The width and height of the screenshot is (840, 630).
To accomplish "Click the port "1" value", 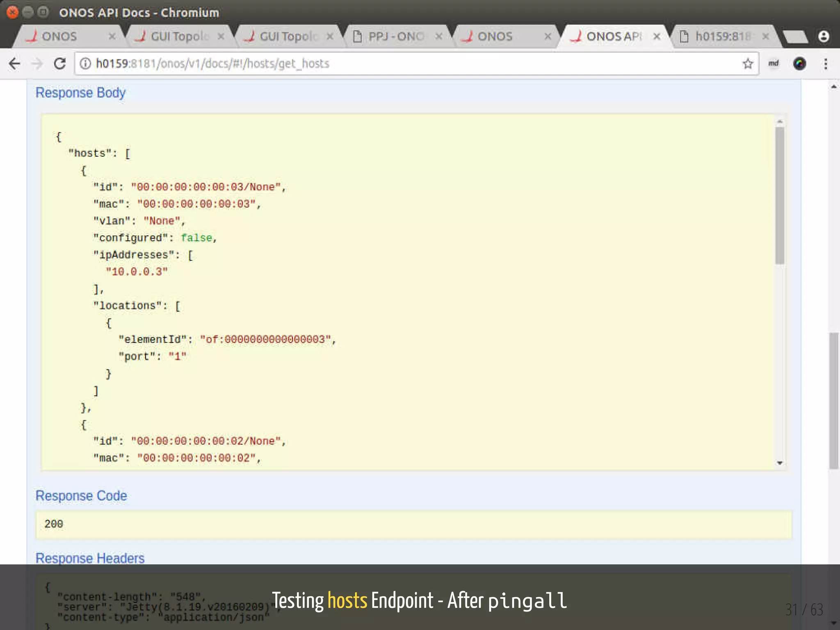I will (178, 356).
